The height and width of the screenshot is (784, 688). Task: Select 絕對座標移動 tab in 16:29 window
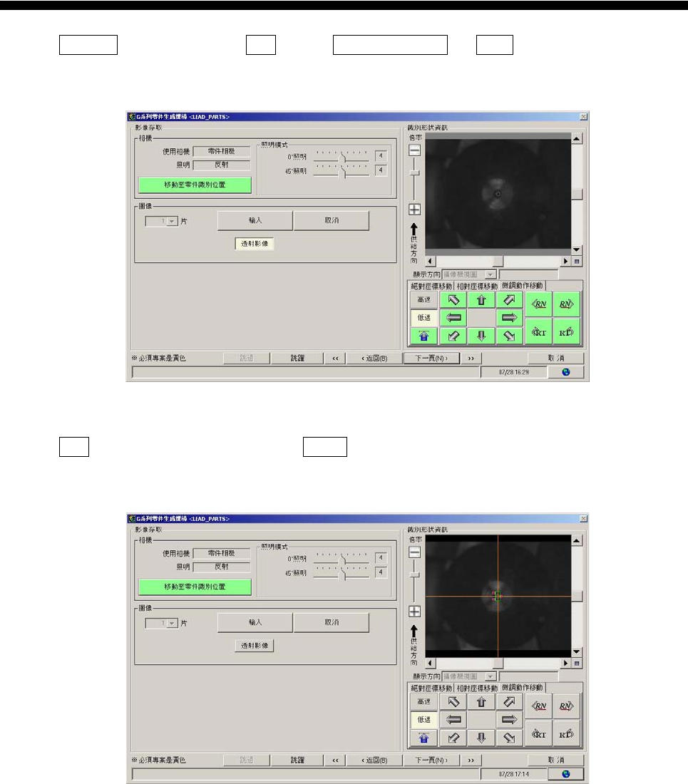click(431, 286)
